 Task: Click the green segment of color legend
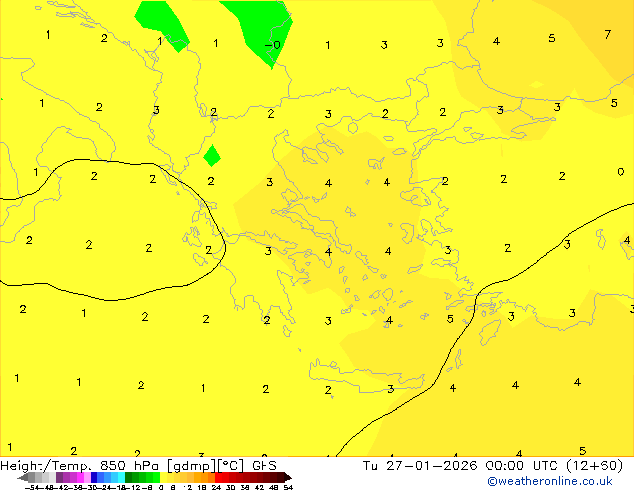click(140, 477)
